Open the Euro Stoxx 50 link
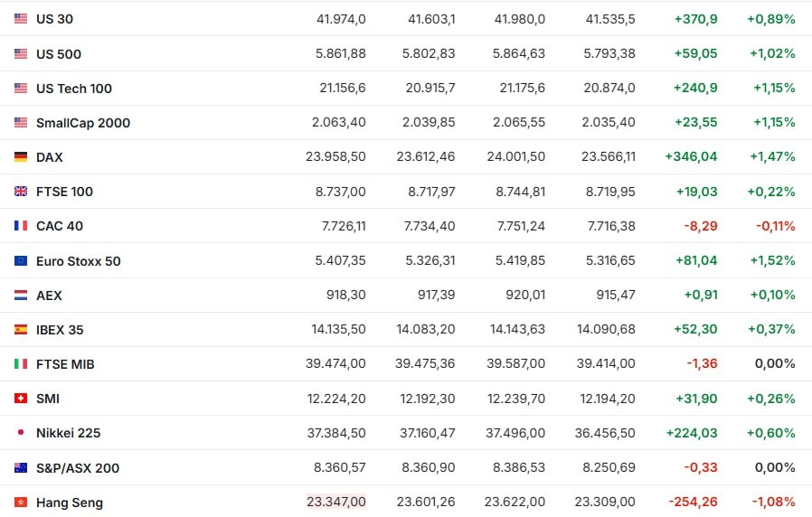The image size is (812, 517). tap(78, 261)
